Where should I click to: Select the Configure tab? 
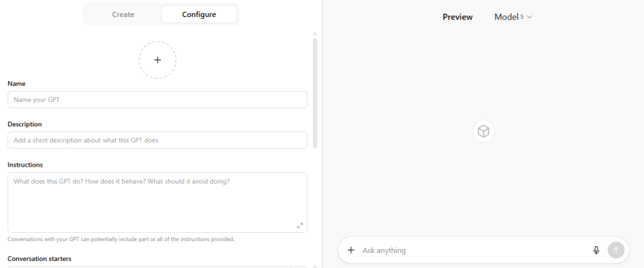199,14
